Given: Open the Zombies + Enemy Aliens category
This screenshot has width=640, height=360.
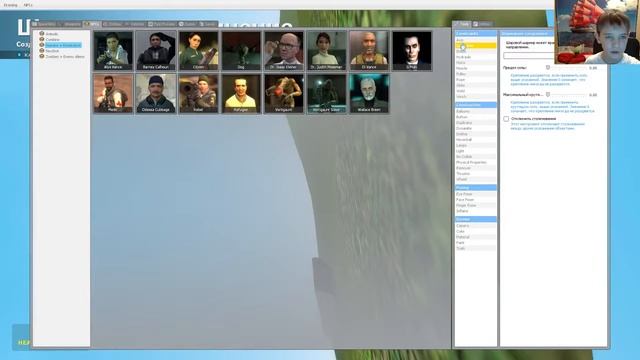Looking at the screenshot, I should tap(65, 57).
